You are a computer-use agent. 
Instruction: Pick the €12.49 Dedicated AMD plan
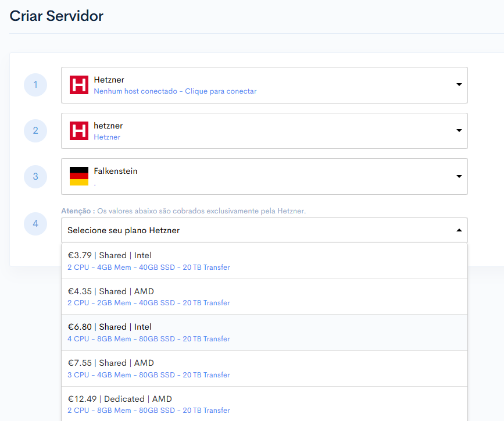[x=264, y=404]
